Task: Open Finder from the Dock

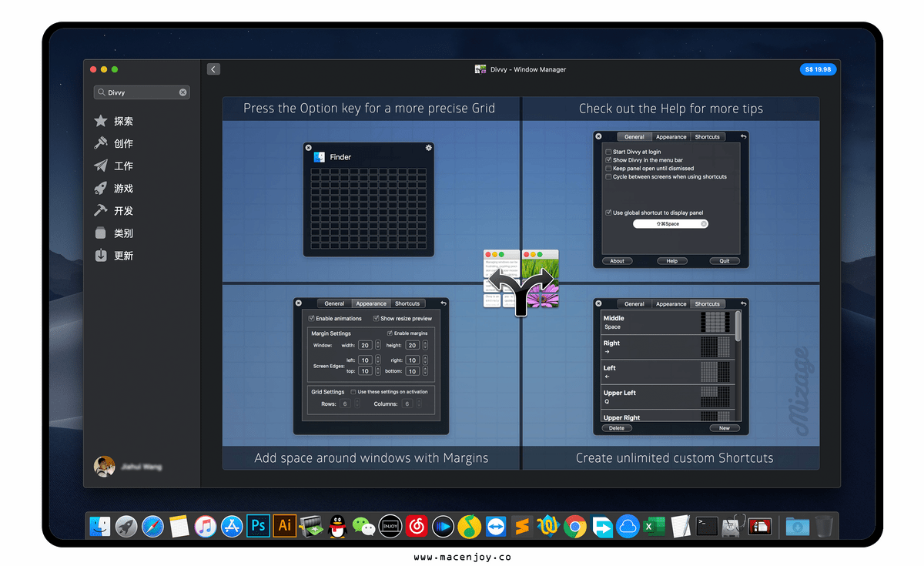Action: coord(100,526)
